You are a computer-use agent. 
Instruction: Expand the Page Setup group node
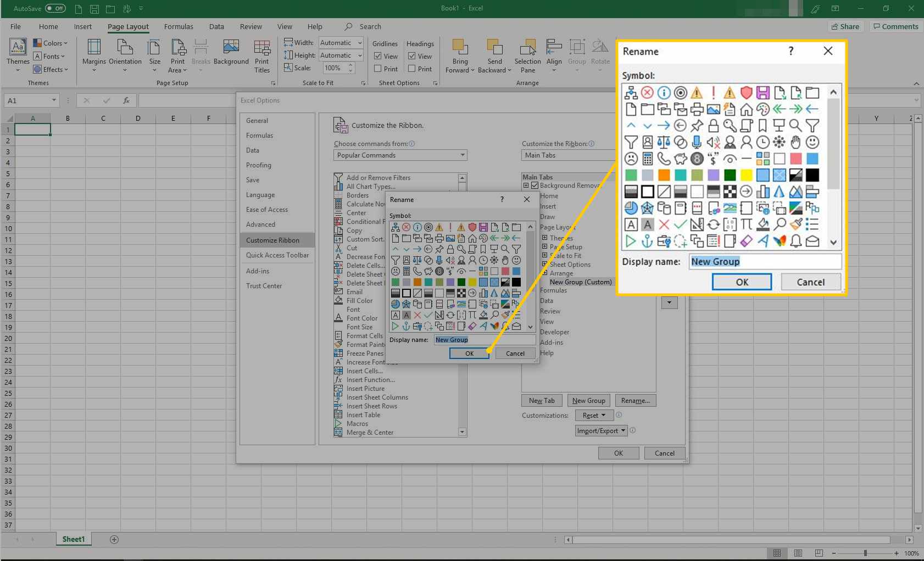coord(544,246)
